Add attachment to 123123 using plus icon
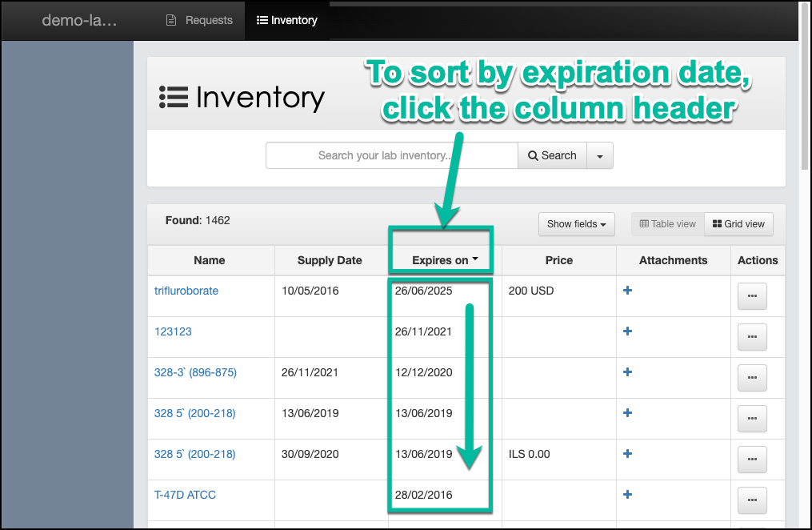 [x=627, y=331]
